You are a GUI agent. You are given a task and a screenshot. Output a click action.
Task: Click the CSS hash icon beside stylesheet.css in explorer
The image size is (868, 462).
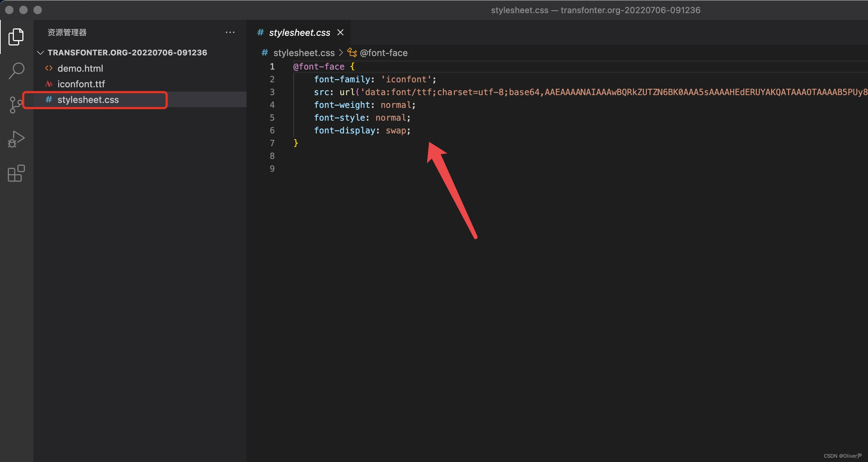click(49, 100)
